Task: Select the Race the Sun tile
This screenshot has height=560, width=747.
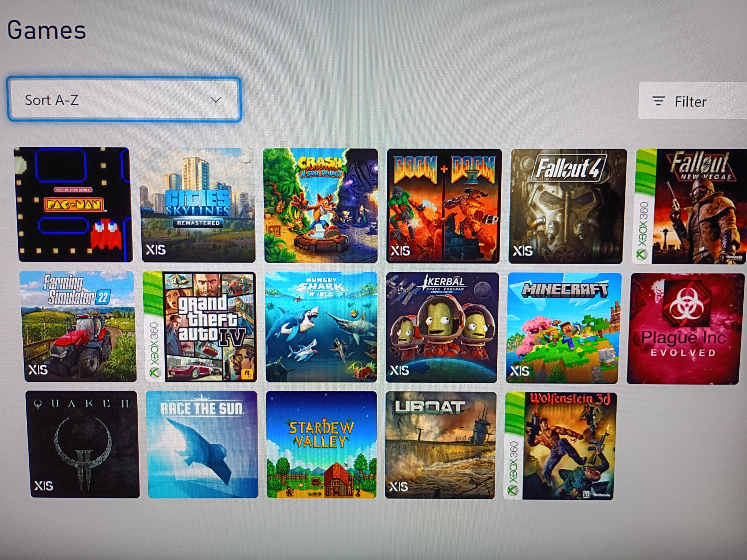Action: (202, 444)
